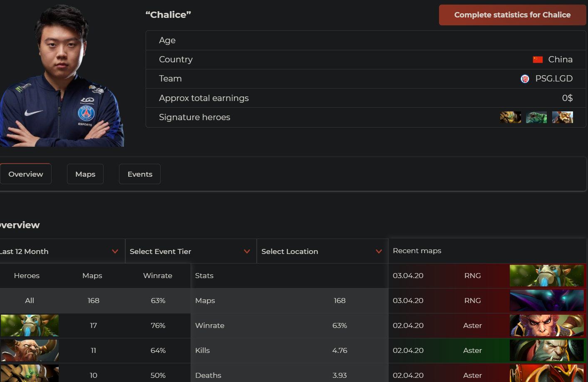Switch to the Events tab
Viewport: 588px width, 382px height.
point(140,174)
